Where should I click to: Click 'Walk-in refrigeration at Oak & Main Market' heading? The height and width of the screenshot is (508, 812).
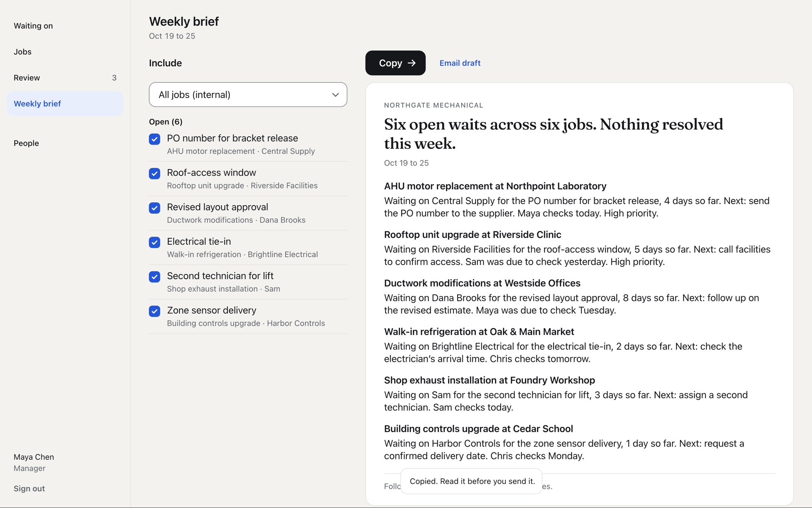coord(479,332)
